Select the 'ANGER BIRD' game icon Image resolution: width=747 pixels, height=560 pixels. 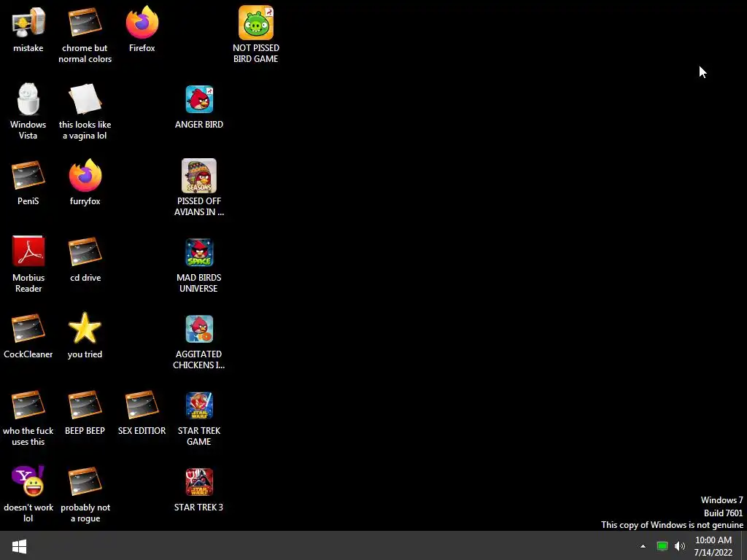pyautogui.click(x=199, y=99)
